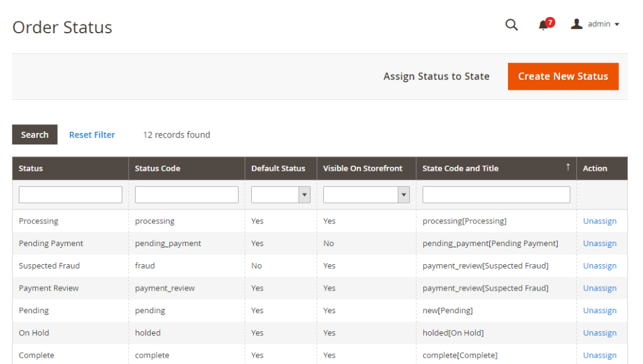Open notifications bell with 7 alerts

pyautogui.click(x=546, y=24)
